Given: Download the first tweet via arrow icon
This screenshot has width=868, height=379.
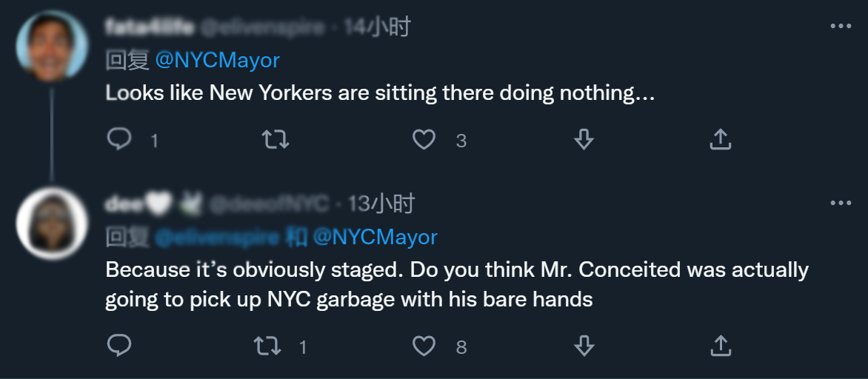Looking at the screenshot, I should 584,139.
